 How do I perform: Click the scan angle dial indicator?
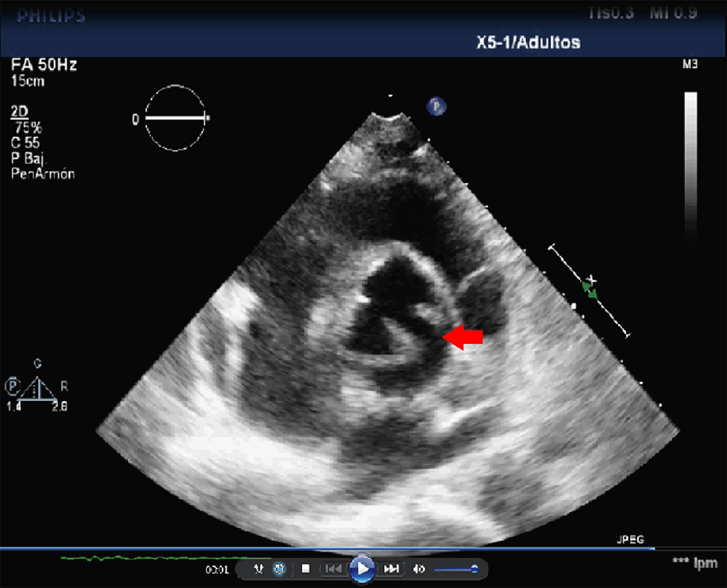(175, 118)
